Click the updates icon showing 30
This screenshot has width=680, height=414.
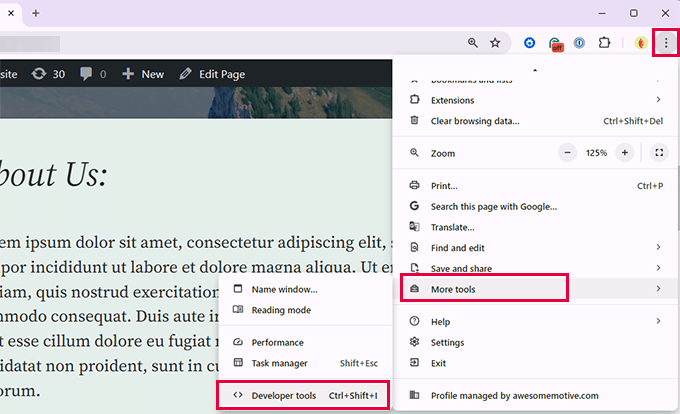pyautogui.click(x=48, y=74)
